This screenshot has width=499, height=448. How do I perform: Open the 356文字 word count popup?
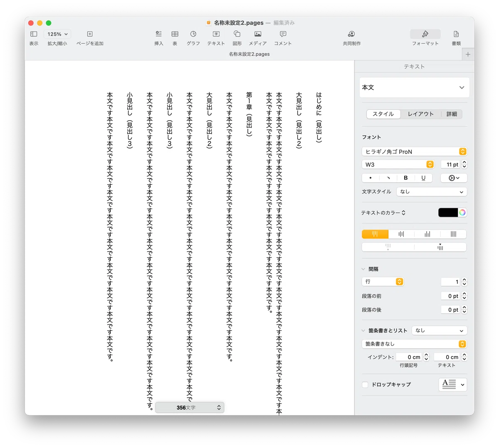190,408
